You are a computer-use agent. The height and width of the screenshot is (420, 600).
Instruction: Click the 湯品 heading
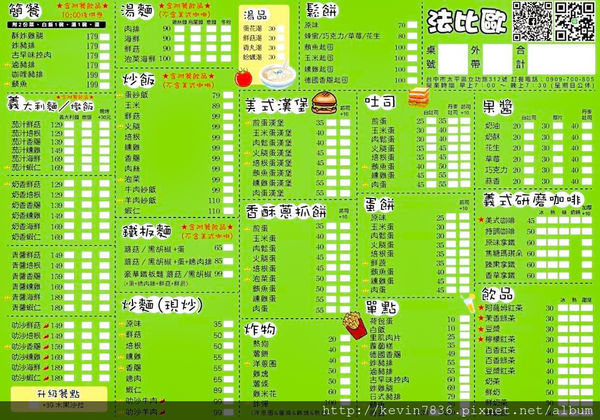point(256,15)
